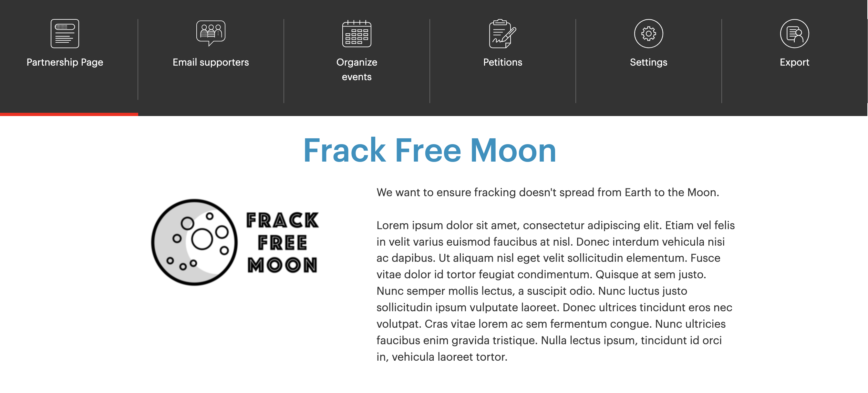
Task: Click the Export user document icon
Action: point(794,33)
